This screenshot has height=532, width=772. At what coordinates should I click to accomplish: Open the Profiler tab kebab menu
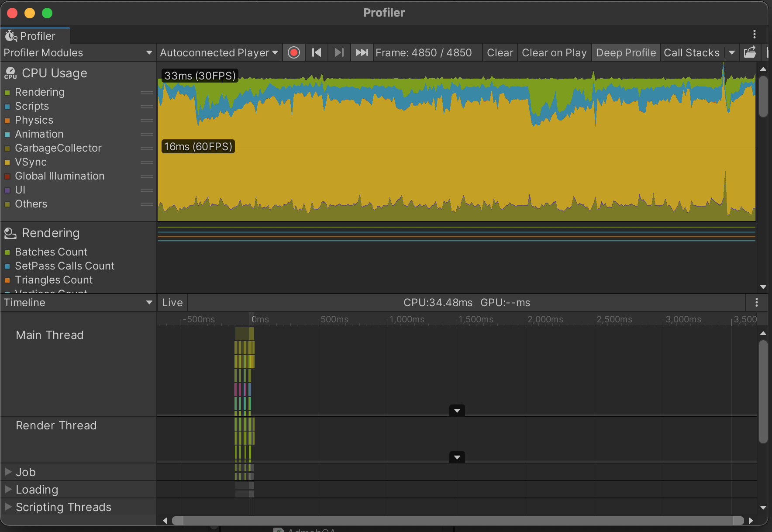click(x=754, y=34)
